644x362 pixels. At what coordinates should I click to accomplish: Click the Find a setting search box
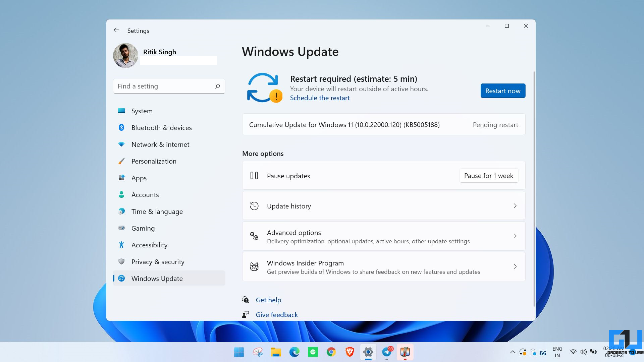(x=169, y=86)
